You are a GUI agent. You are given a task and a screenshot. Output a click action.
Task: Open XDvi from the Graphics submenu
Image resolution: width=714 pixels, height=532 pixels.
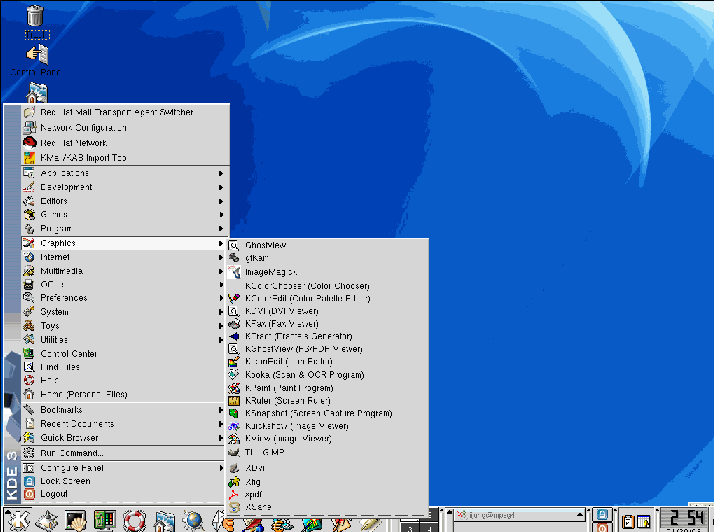click(x=327, y=468)
